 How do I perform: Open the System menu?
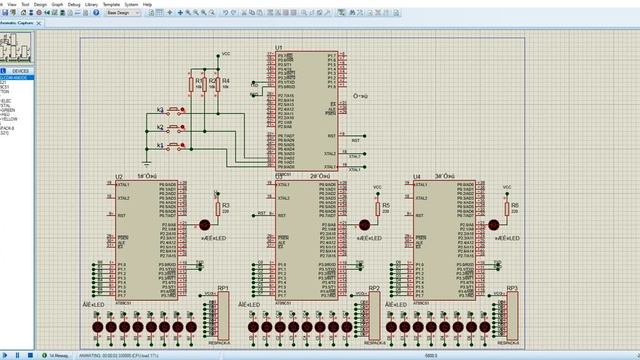(131, 4)
